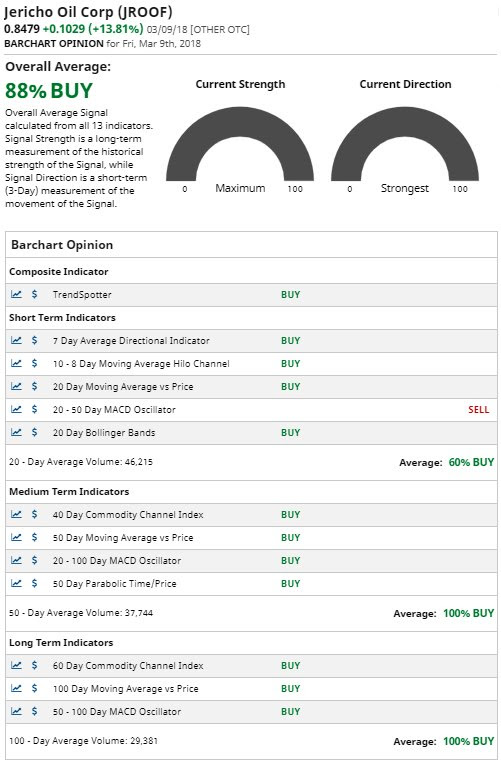Viewport: 501px width, 764px height.
Task: Click 20 - Day Average Volume: 46,215
Action: pos(81,462)
